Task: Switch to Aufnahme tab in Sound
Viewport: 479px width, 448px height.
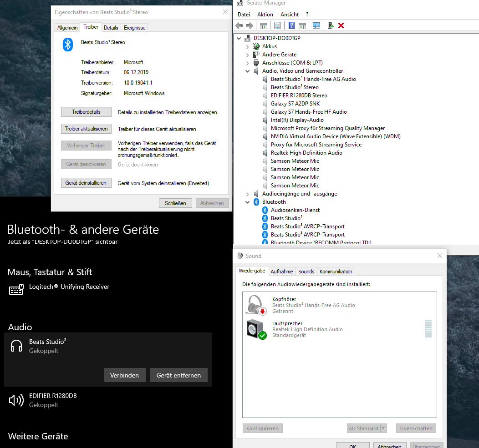Action: pos(282,272)
